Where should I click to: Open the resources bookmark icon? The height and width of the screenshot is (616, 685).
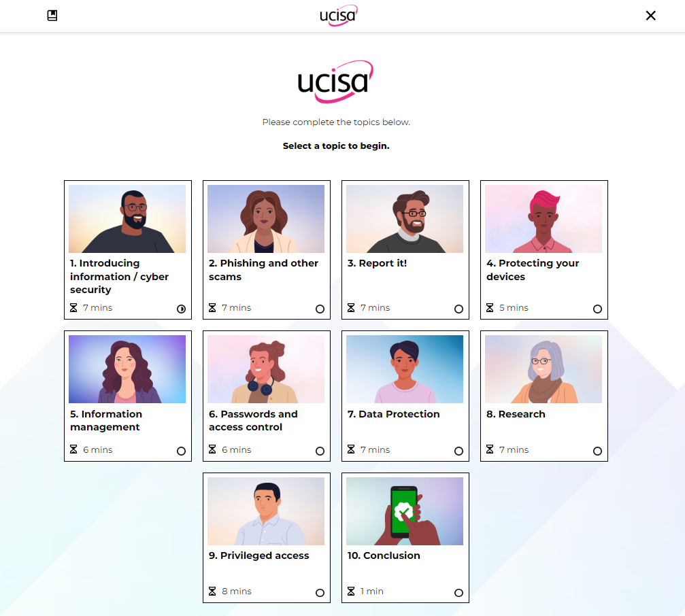coord(52,16)
